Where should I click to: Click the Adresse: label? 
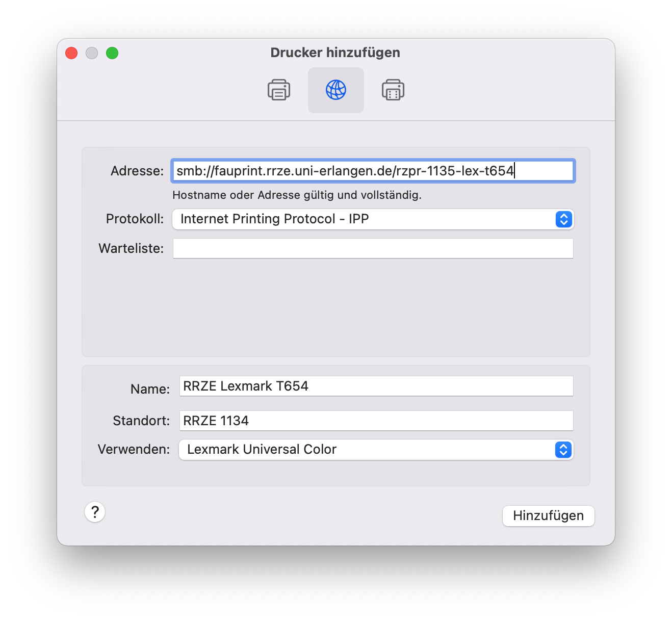(137, 171)
